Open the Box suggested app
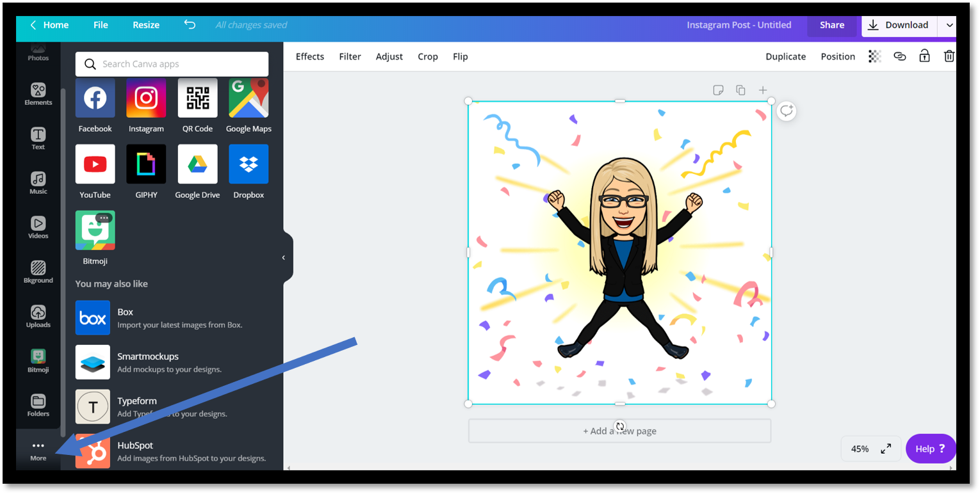This screenshot has width=980, height=494. (x=172, y=318)
